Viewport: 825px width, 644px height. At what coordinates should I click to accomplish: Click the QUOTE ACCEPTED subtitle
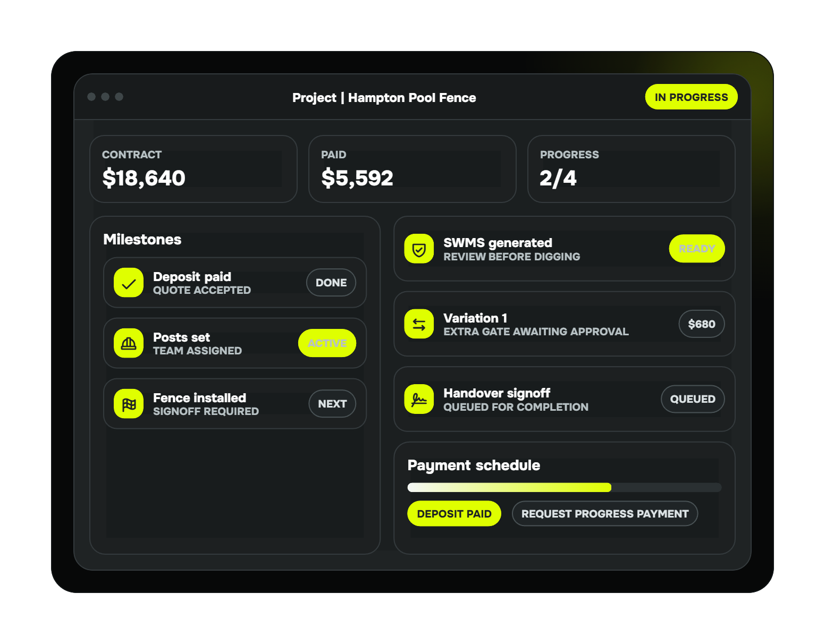[x=202, y=290]
